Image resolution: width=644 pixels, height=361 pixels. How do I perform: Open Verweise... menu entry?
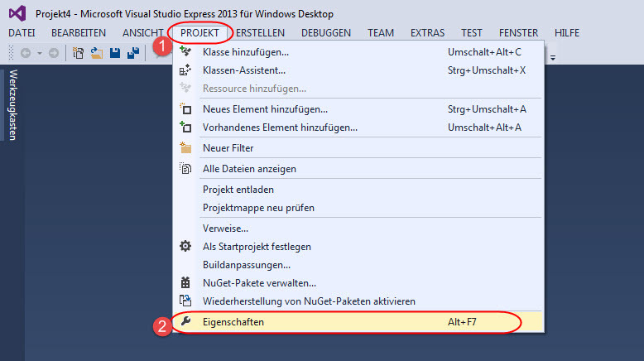coord(360,229)
